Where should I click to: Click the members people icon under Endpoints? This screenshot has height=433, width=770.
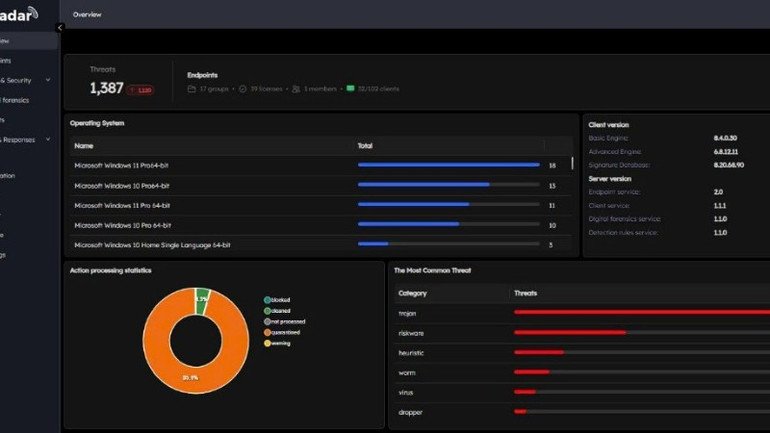[296, 89]
